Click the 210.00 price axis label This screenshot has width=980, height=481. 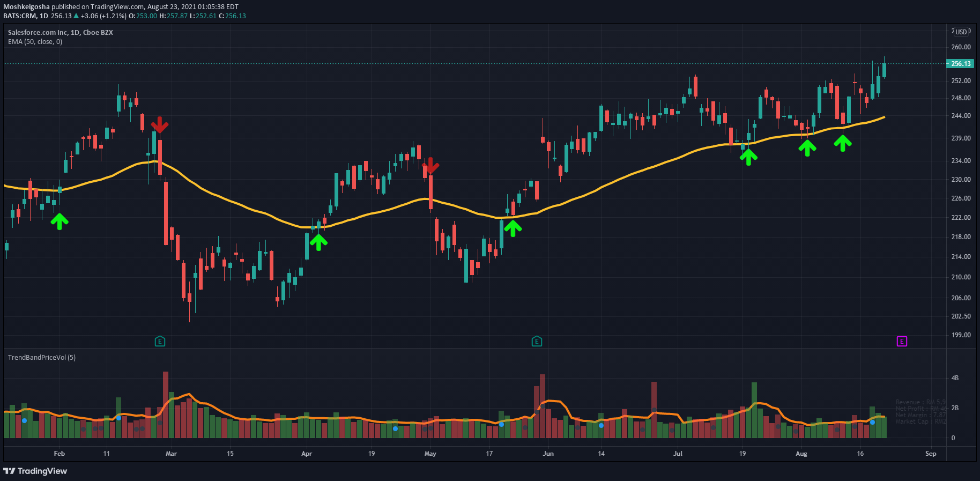[961, 277]
